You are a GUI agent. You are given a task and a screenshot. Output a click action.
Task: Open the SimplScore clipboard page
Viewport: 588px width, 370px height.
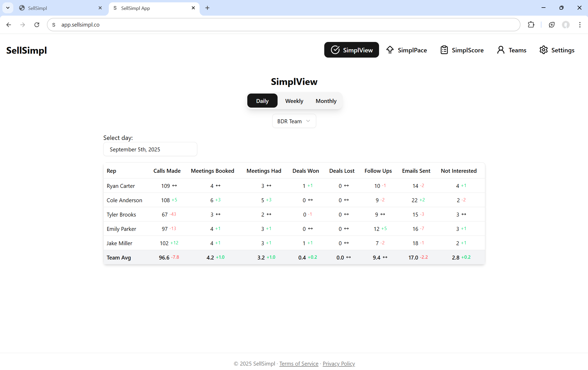[x=462, y=50]
